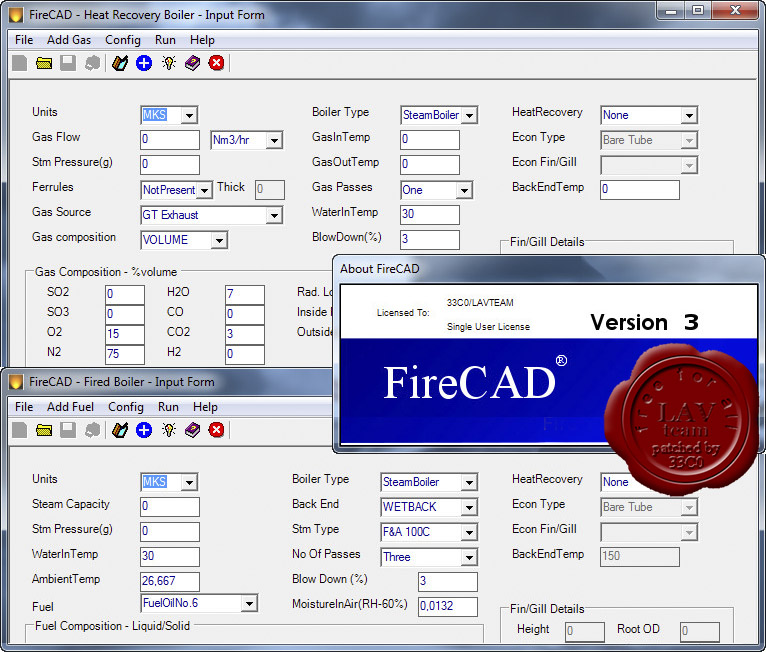Click Save disk icon in Heat Recovery toolbar

tap(68, 63)
